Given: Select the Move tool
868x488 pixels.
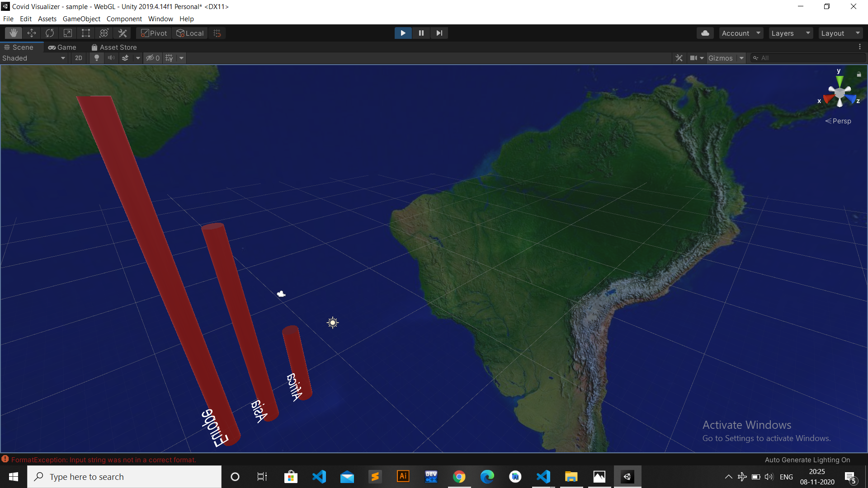Looking at the screenshot, I should [32, 33].
